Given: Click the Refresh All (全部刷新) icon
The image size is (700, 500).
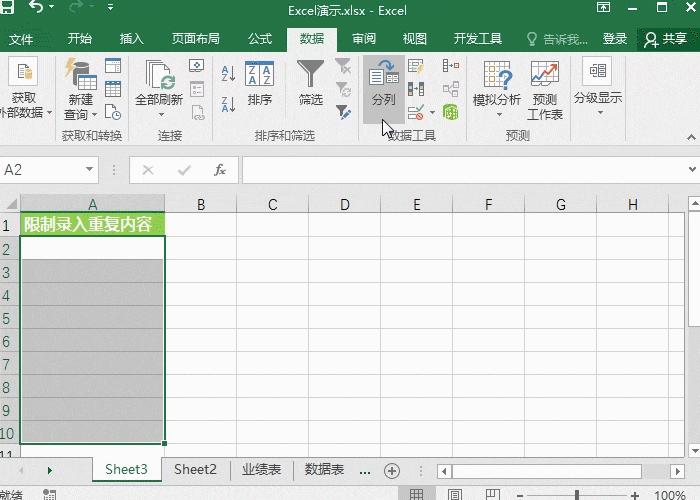Looking at the screenshot, I should coord(159,84).
